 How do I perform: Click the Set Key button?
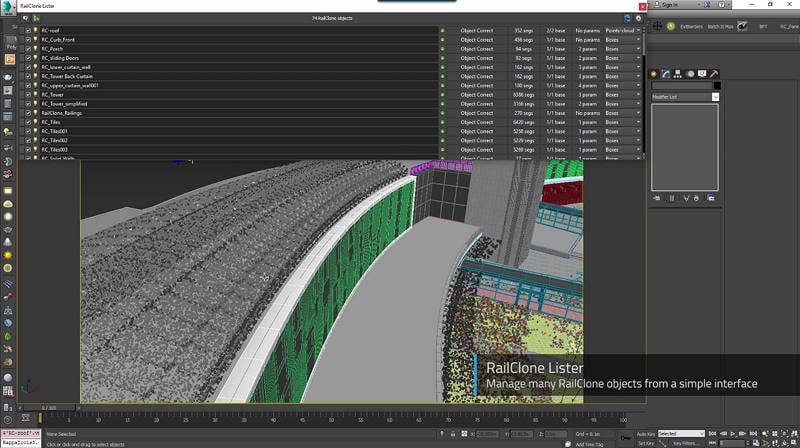(x=645, y=443)
